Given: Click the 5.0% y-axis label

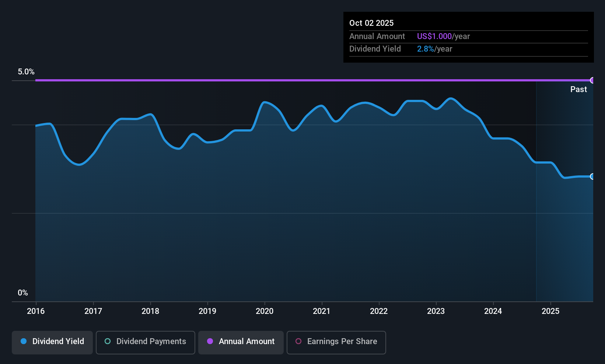Looking at the screenshot, I should (26, 72).
